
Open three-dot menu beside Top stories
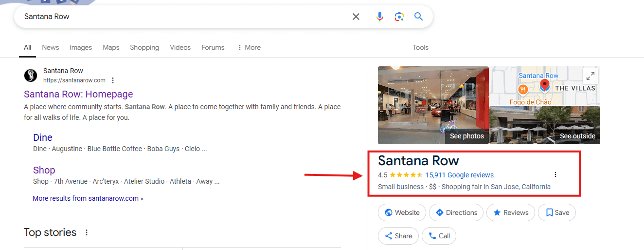[87, 232]
